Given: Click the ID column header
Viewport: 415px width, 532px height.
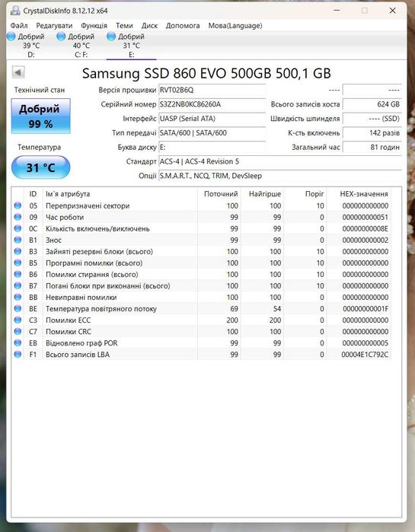Looking at the screenshot, I should (33, 194).
